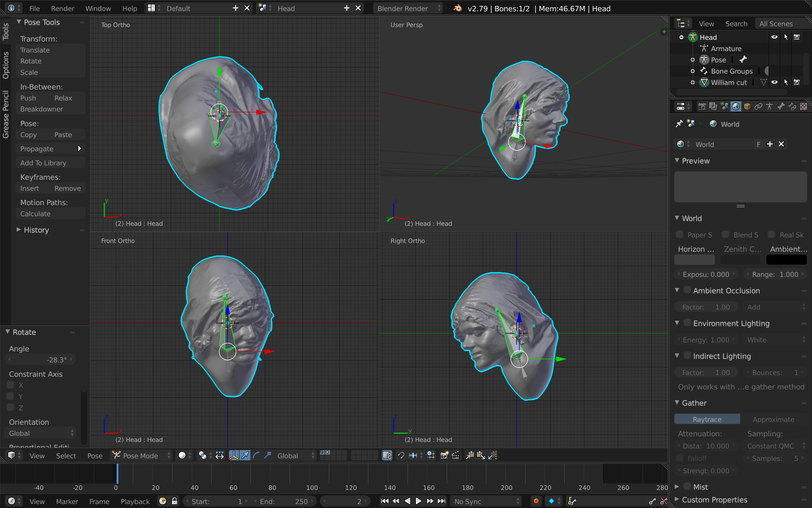Open the Propagate pose menu
812x508 pixels.
coord(50,148)
